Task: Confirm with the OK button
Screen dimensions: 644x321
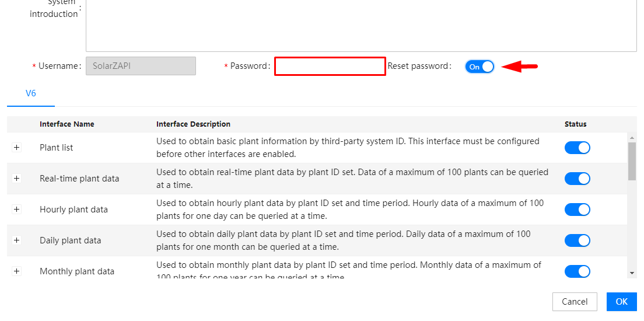Action: point(621,302)
